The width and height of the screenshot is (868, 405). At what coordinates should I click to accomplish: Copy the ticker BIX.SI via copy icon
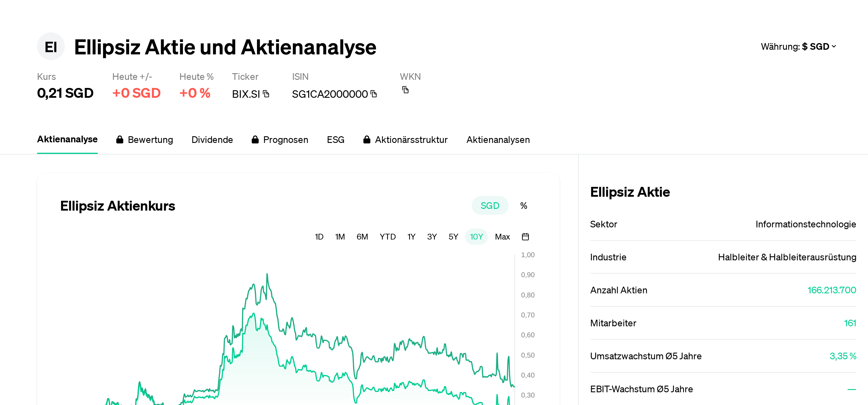click(x=266, y=94)
